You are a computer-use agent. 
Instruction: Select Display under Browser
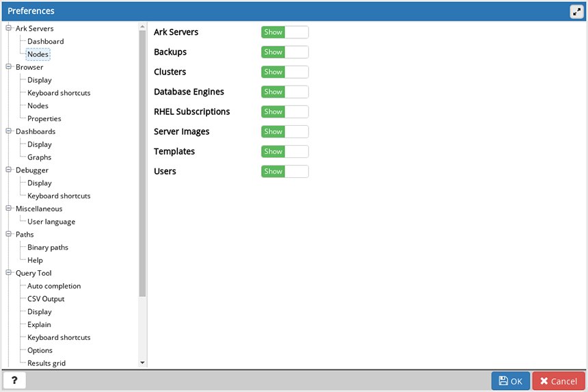tap(40, 80)
